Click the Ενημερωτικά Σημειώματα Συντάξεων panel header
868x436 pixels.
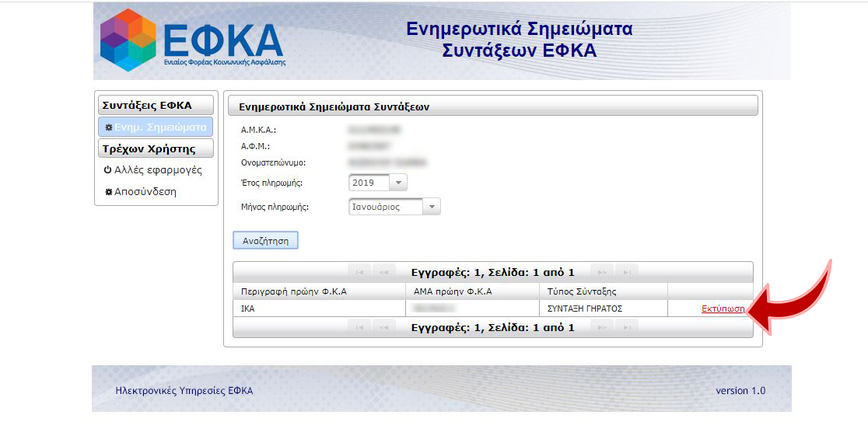pos(492,106)
